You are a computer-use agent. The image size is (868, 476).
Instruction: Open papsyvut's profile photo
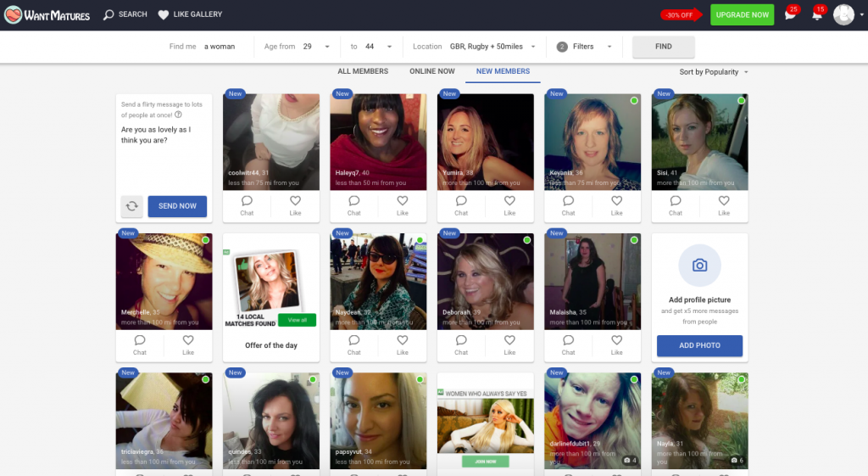click(x=378, y=421)
